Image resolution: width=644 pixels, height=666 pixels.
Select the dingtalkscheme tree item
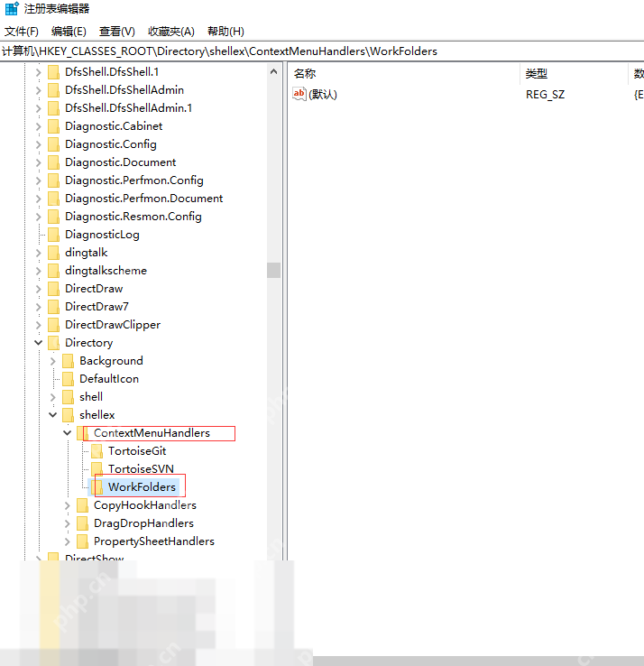(x=106, y=271)
